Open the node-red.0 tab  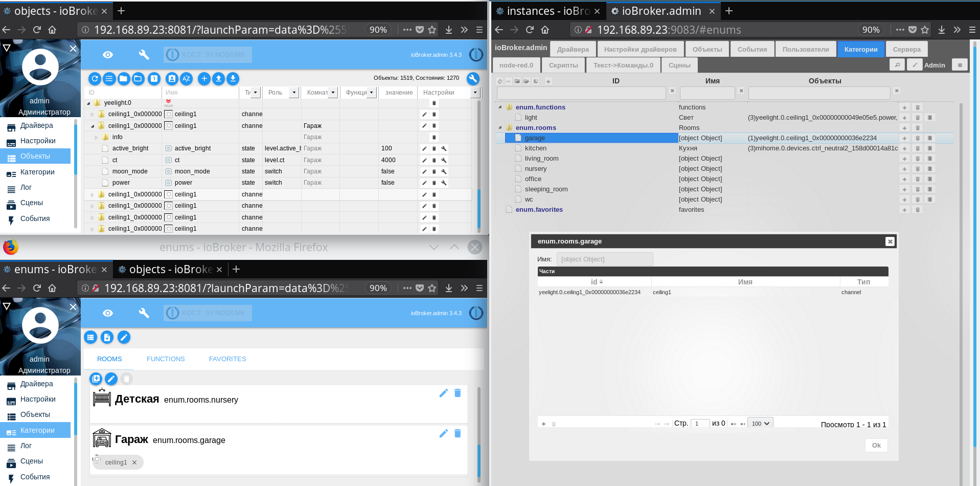tap(516, 65)
